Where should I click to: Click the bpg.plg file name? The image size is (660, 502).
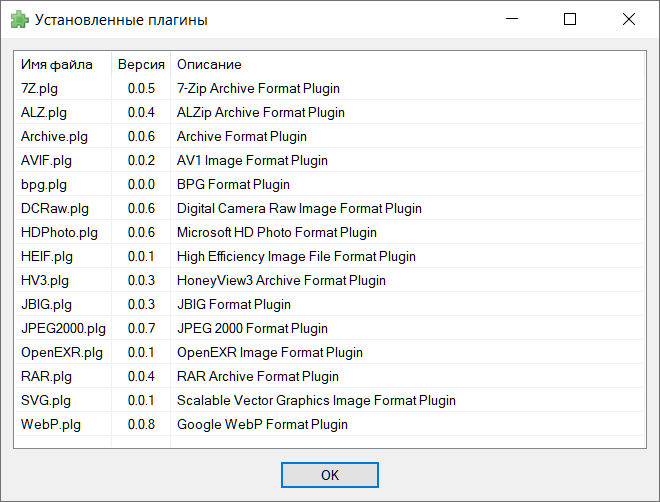coord(44,185)
